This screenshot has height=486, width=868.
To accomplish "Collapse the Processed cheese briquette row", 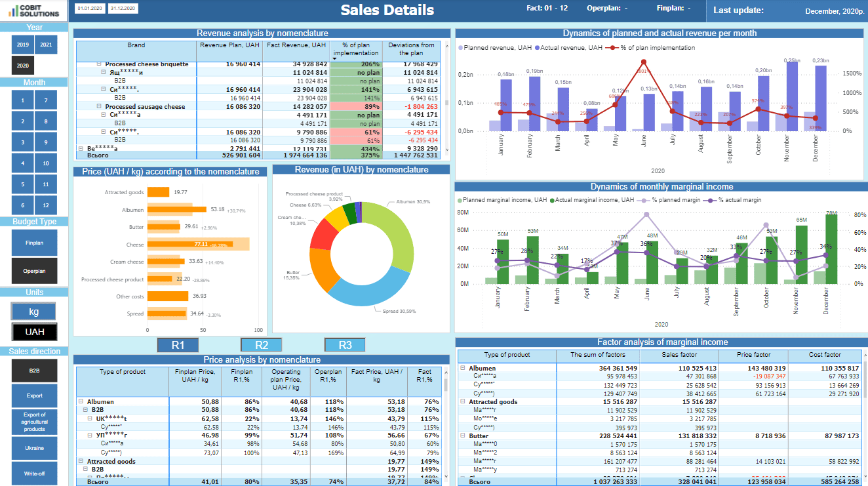I will click(x=99, y=64).
